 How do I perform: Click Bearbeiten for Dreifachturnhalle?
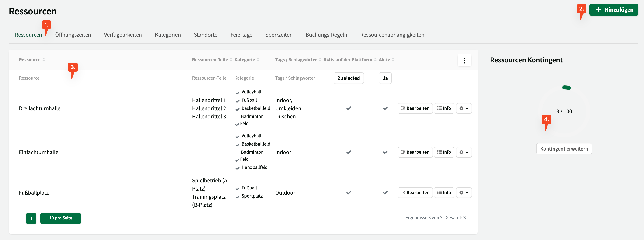pos(415,108)
